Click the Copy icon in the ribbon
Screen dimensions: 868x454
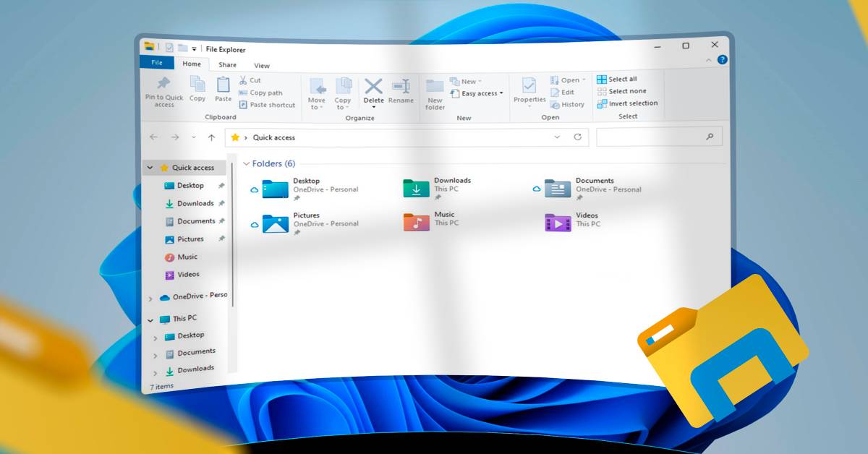pyautogui.click(x=197, y=85)
